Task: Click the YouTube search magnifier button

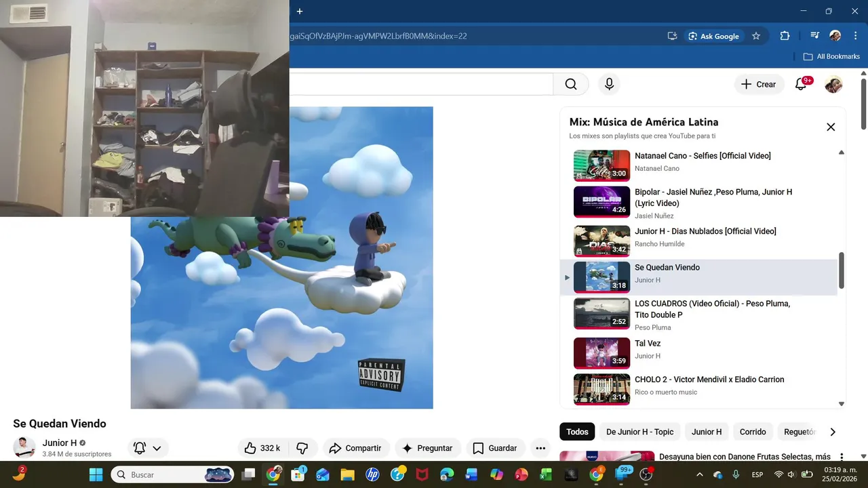Action: [x=571, y=84]
